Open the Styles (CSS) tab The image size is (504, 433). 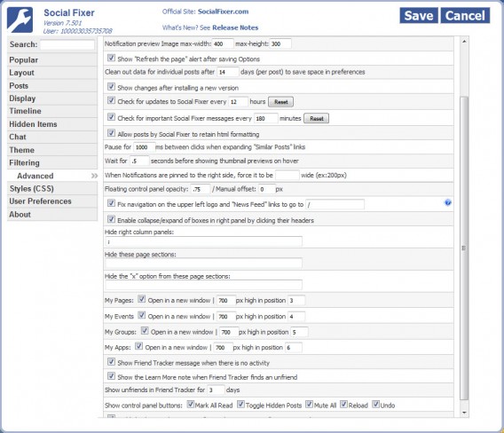52,188
